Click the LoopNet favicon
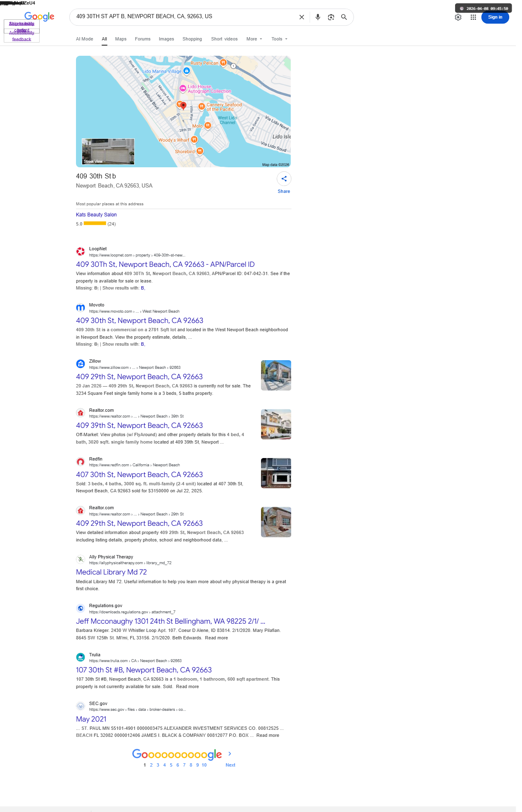 pyautogui.click(x=81, y=251)
